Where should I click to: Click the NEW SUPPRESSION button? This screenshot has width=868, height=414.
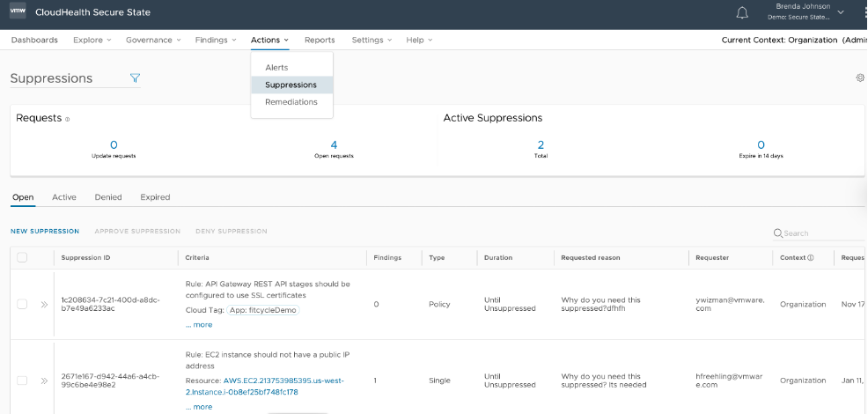click(45, 232)
